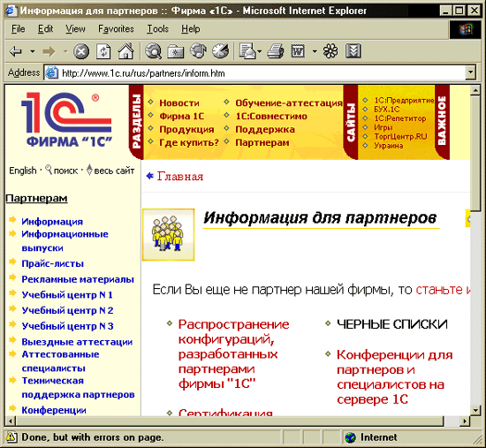Click the vertical scrollbar down arrow

tap(475, 410)
